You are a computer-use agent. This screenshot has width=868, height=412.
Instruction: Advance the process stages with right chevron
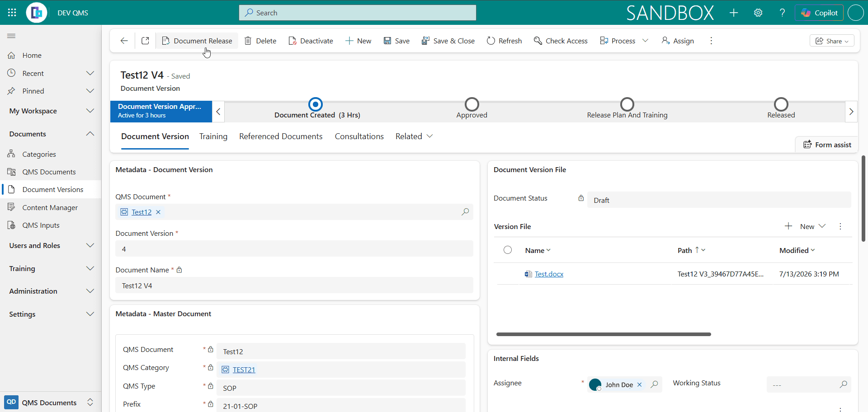pos(851,112)
